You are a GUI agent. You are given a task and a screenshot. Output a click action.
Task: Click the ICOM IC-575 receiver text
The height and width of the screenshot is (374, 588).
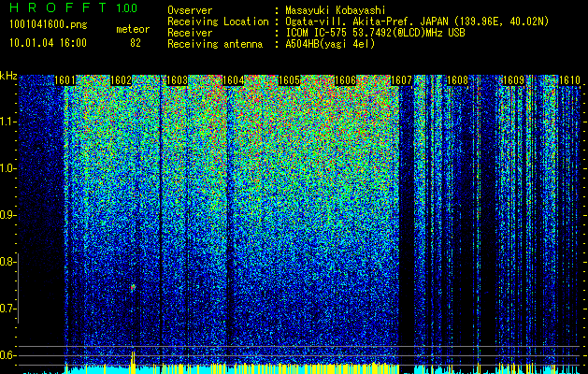[375, 33]
